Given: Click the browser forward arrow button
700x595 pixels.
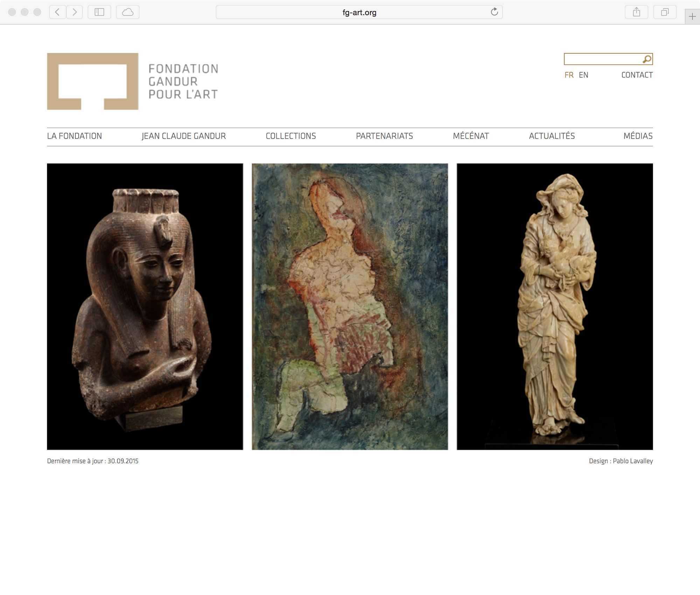Looking at the screenshot, I should [x=75, y=12].
